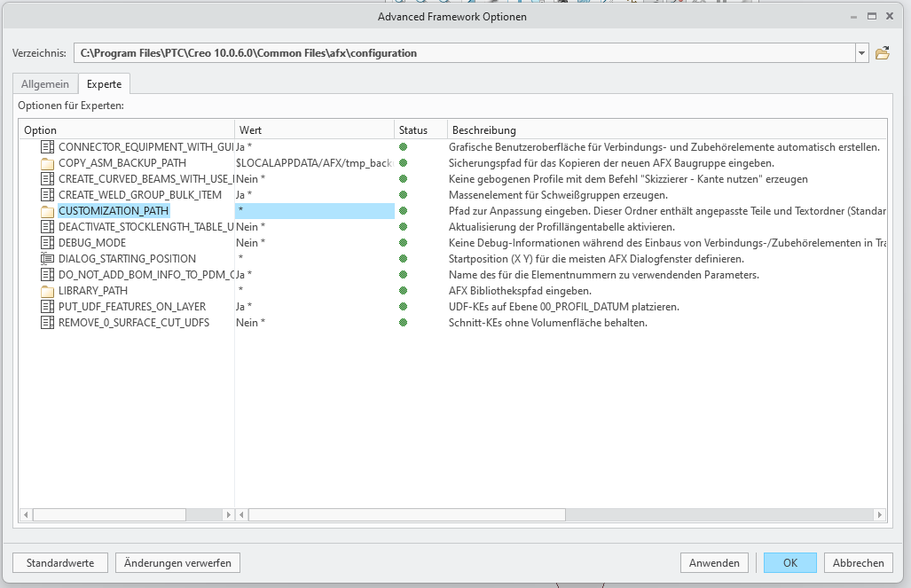Screen dimensions: 911x588
Task: Click the list icon beside DEBUG_MODE
Action: pyautogui.click(x=47, y=242)
